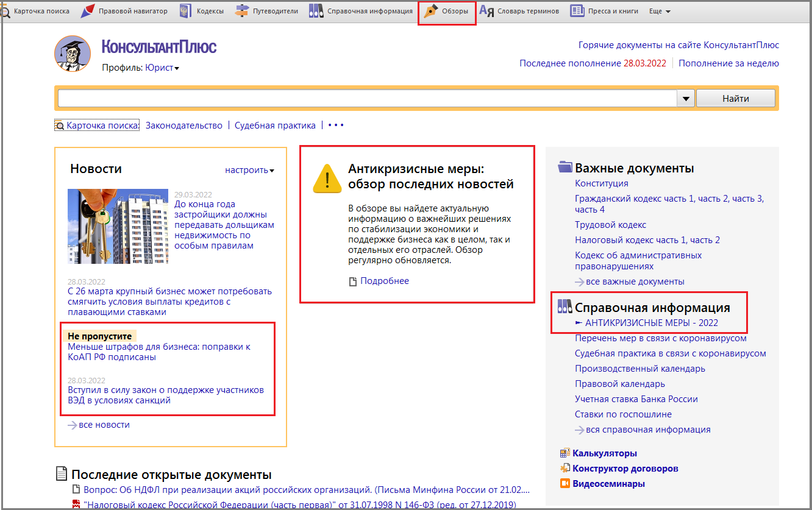
Task: Expand the Еще toolbar menu
Action: [660, 12]
